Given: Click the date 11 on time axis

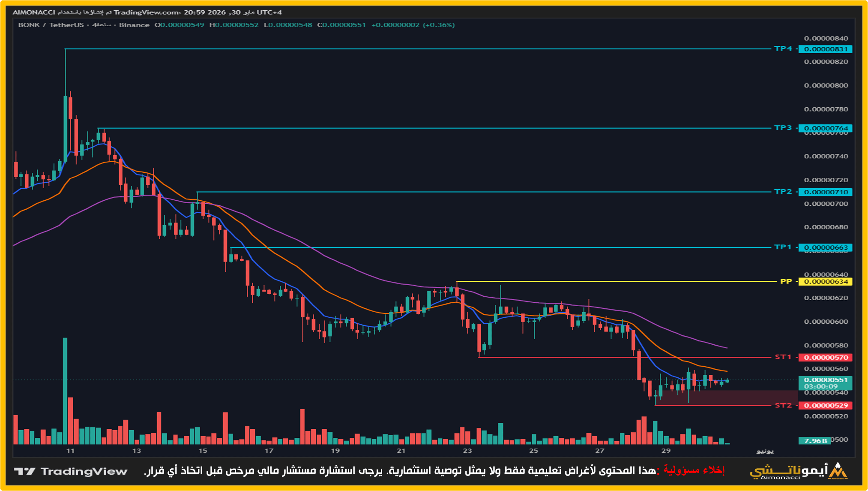Looking at the screenshot, I should (70, 451).
